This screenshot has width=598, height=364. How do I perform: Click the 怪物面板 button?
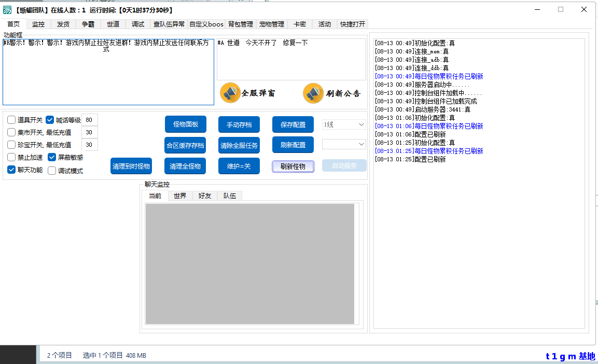pyautogui.click(x=186, y=124)
